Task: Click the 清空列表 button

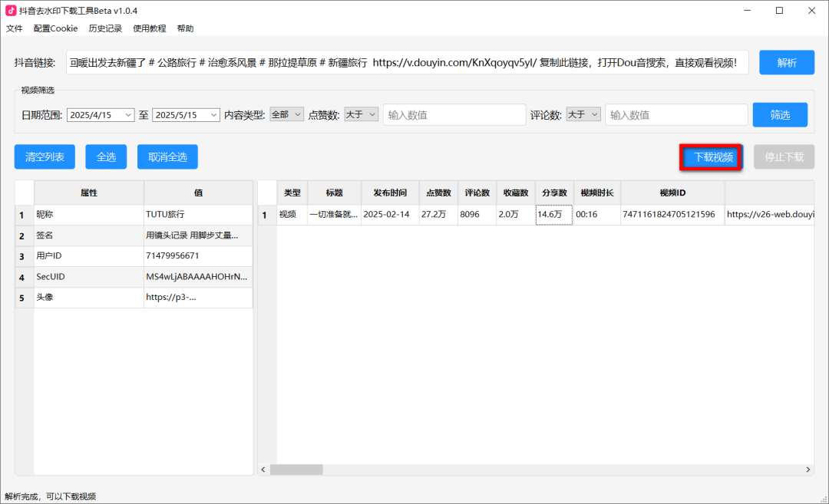Action: click(45, 157)
